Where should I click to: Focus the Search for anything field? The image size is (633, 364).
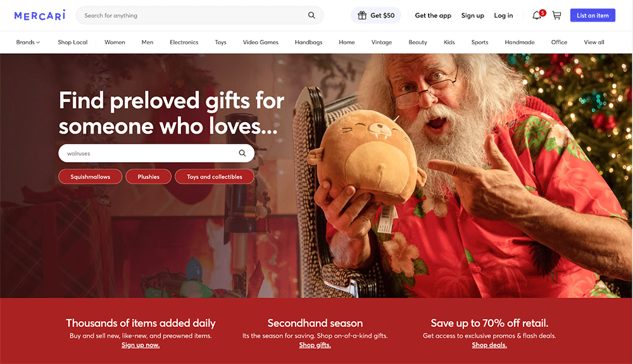coord(194,15)
